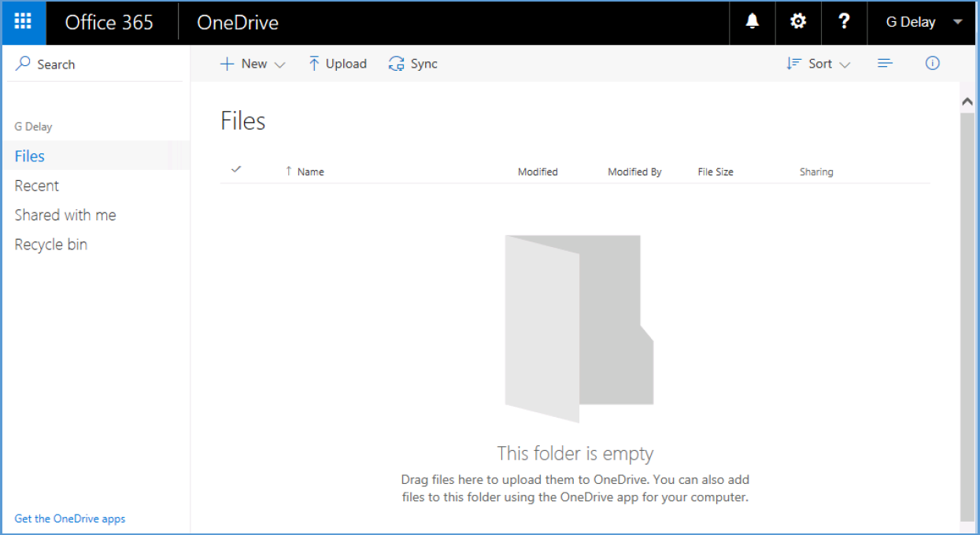The height and width of the screenshot is (535, 980).
Task: Expand the G Delay account menu
Action: pos(923,22)
